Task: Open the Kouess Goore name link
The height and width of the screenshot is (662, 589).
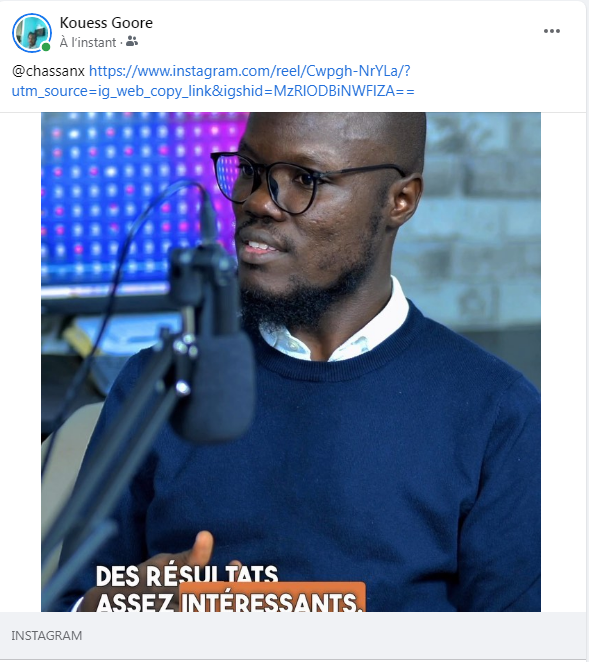Action: [106, 23]
